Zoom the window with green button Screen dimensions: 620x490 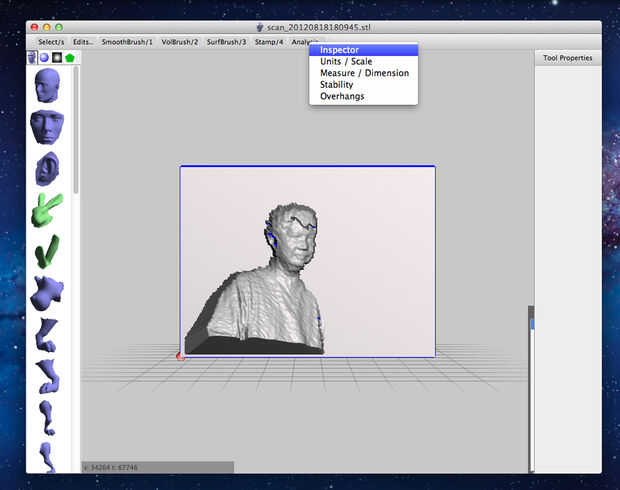59,27
